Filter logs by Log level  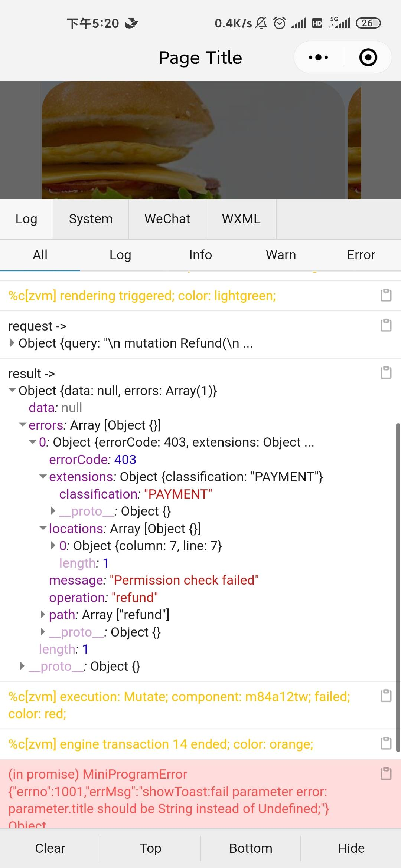click(x=120, y=255)
